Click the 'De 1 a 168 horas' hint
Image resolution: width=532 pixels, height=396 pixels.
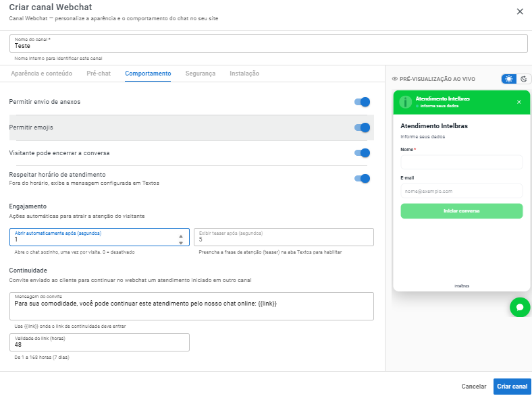[42, 358]
